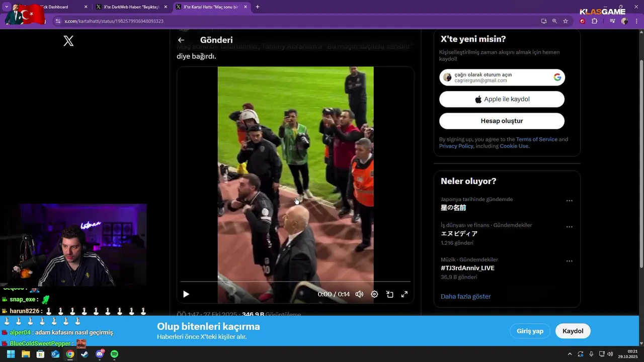Screen dimensions: 644x362
Task: Click Giriş yap in bottom banner
Action: [530, 331]
